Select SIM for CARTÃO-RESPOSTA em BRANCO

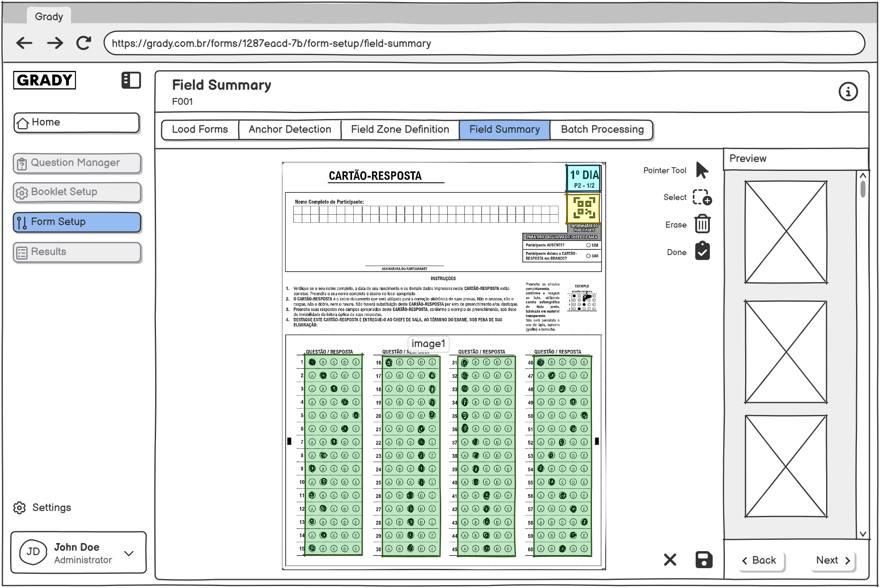(x=588, y=256)
